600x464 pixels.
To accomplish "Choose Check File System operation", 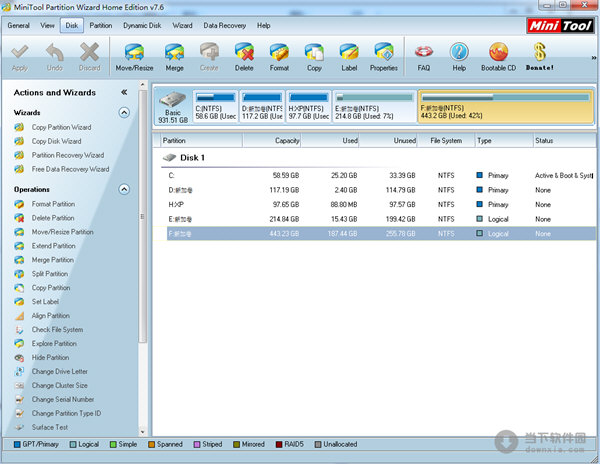I will click(x=57, y=329).
